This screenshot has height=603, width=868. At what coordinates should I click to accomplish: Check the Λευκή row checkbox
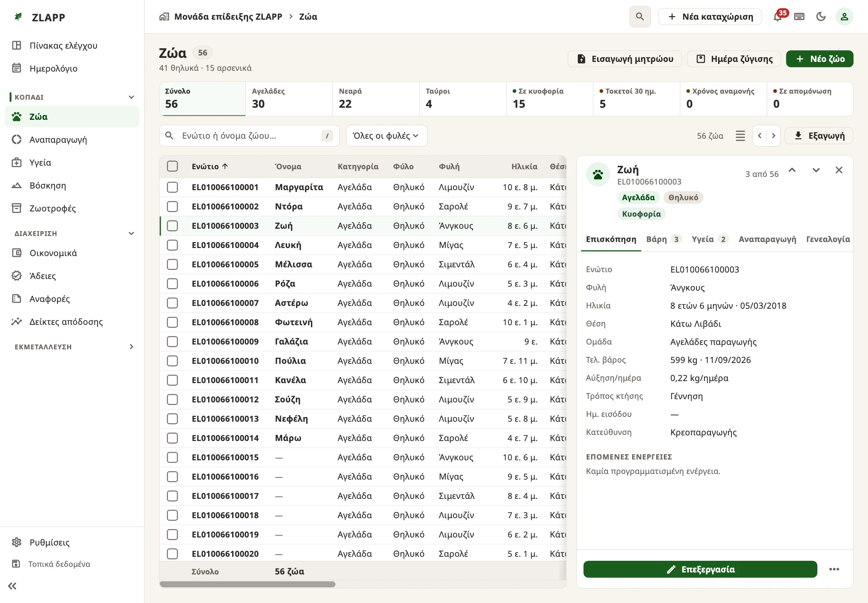[172, 245]
